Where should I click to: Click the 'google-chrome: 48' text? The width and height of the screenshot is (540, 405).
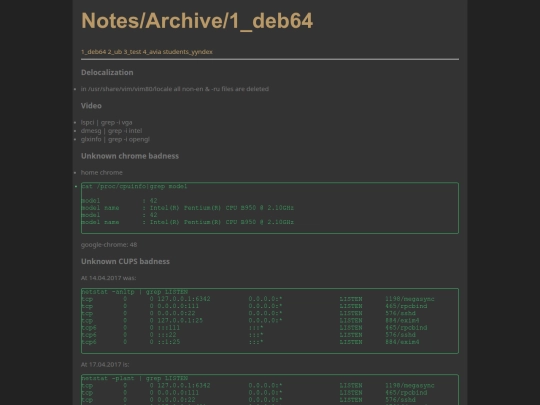[x=109, y=245]
